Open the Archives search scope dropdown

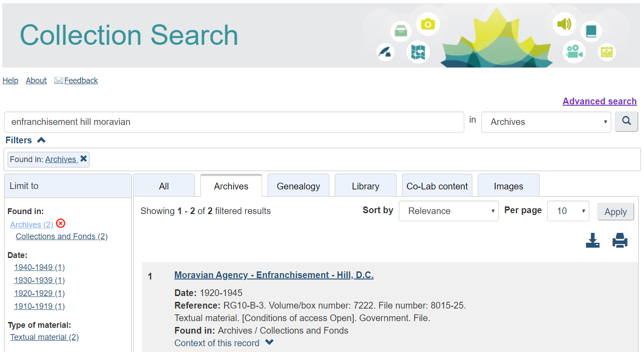545,122
